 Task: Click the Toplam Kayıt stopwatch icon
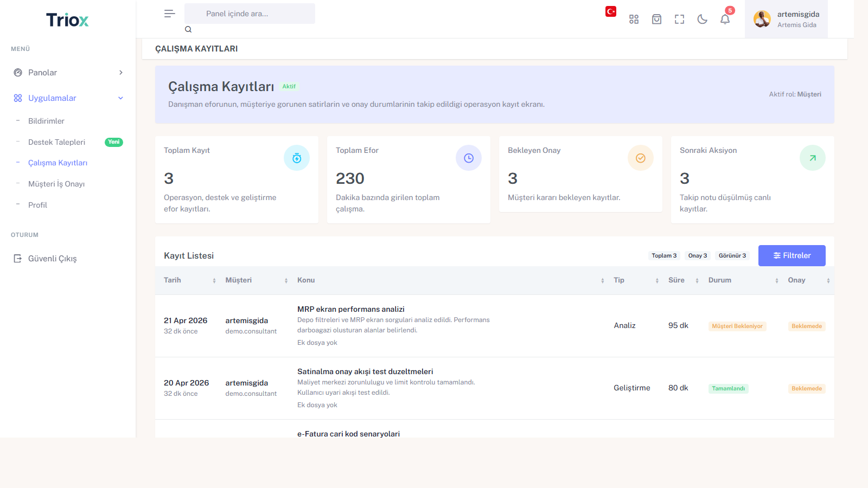(297, 158)
